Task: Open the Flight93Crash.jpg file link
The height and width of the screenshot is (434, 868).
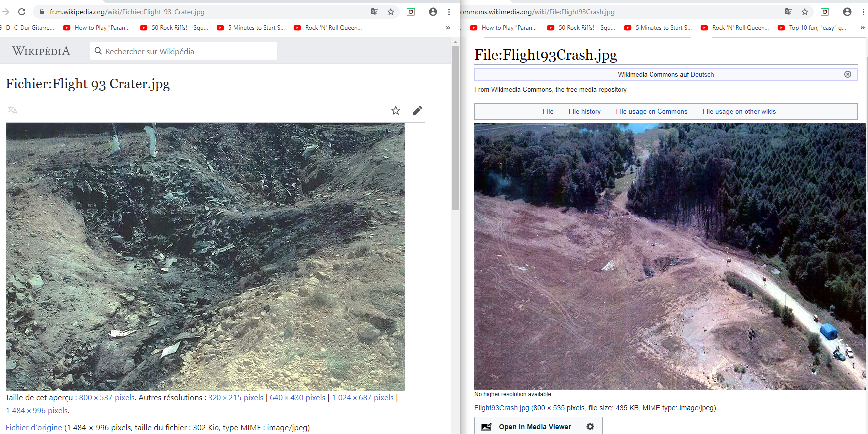Action: [502, 408]
